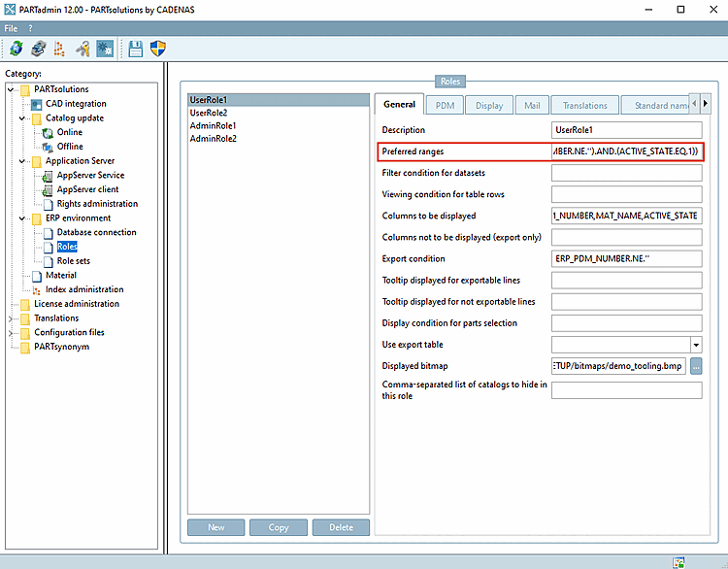
Task: Select AdminRole1 in the roles list
Action: pyautogui.click(x=279, y=125)
